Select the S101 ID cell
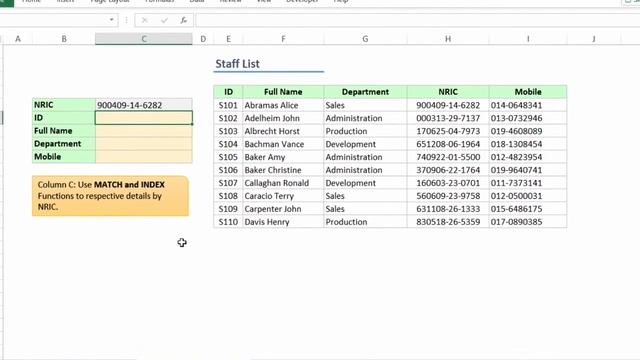 (x=228, y=105)
